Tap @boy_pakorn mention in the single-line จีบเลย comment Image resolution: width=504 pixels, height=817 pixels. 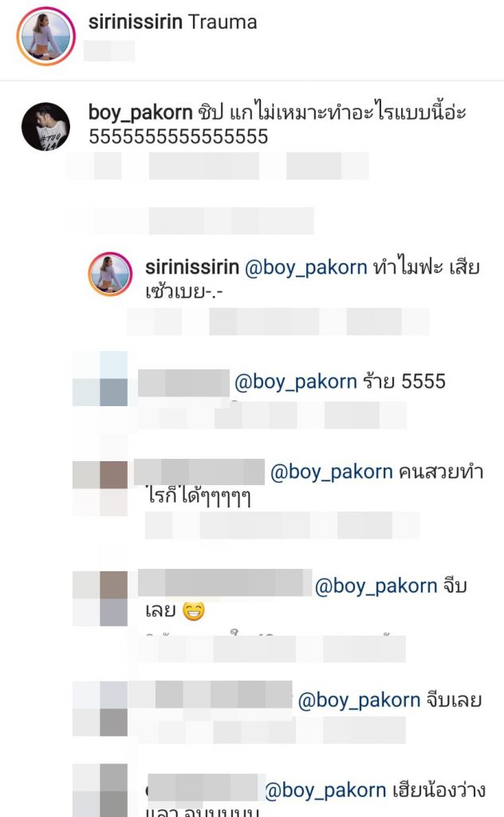[359, 701]
